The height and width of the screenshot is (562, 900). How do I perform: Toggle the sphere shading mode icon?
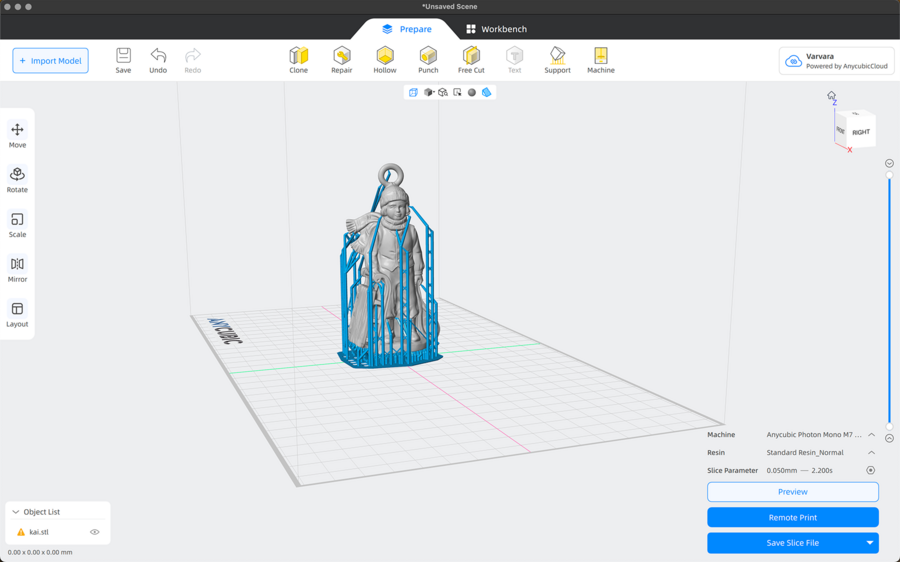pyautogui.click(x=472, y=92)
